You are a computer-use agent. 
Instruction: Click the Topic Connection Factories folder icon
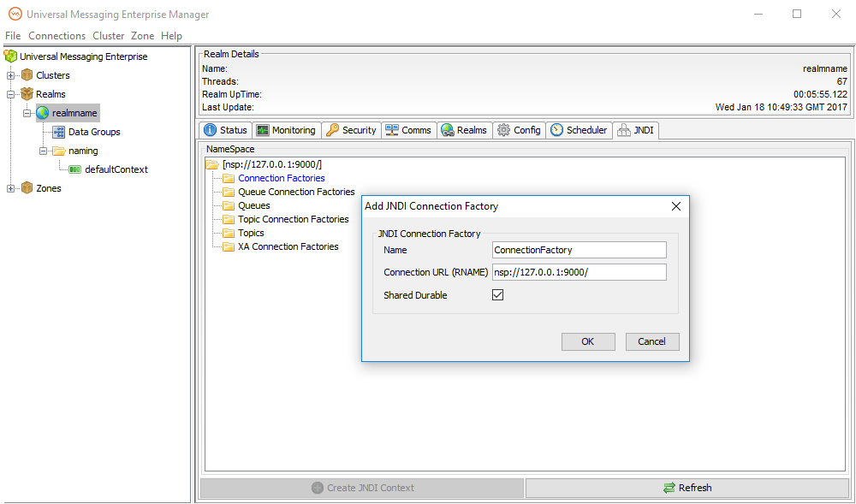[229, 219]
